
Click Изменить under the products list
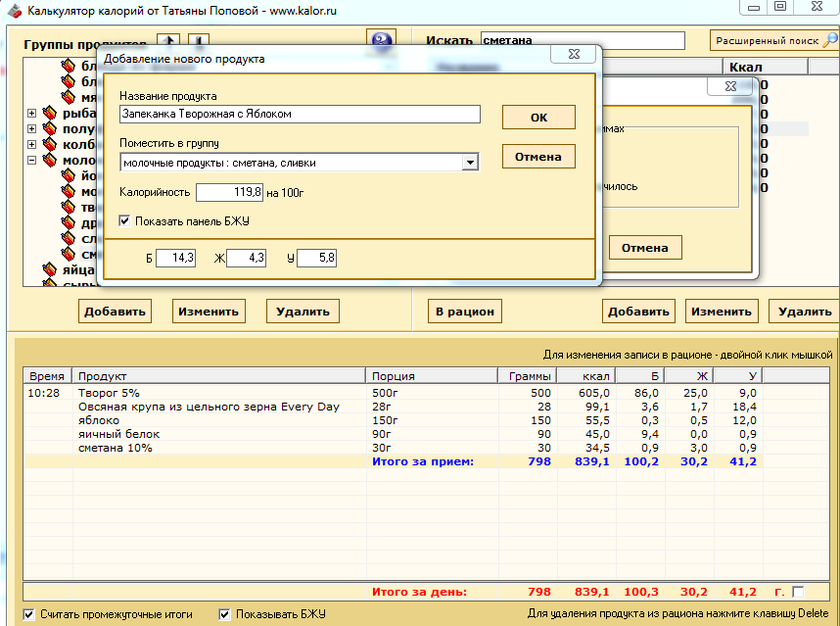[722, 312]
